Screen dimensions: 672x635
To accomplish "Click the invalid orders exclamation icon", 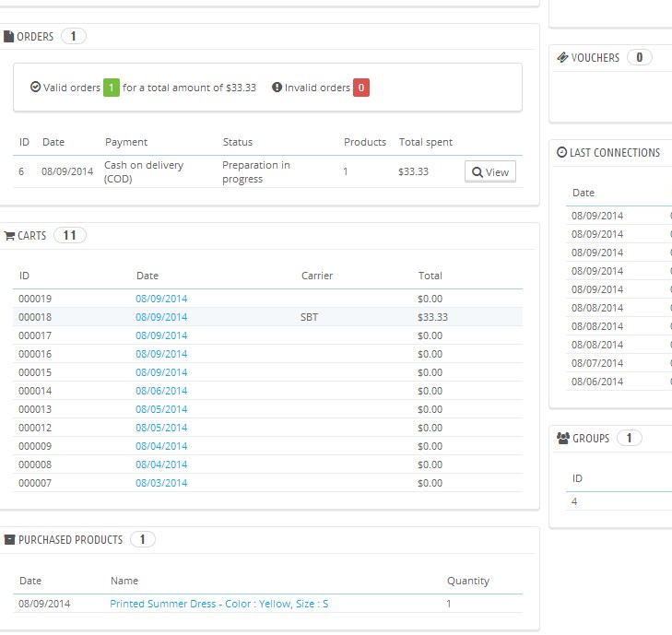I will [277, 88].
